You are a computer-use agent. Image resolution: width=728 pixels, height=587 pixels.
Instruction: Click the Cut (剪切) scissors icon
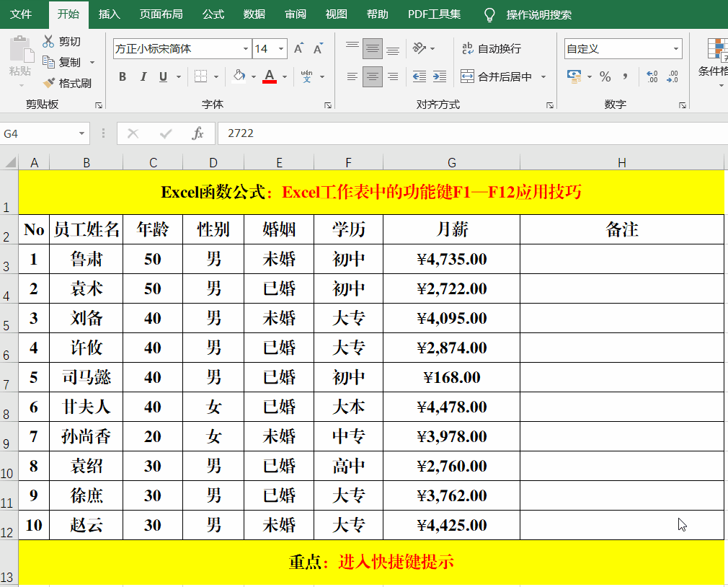coord(48,41)
